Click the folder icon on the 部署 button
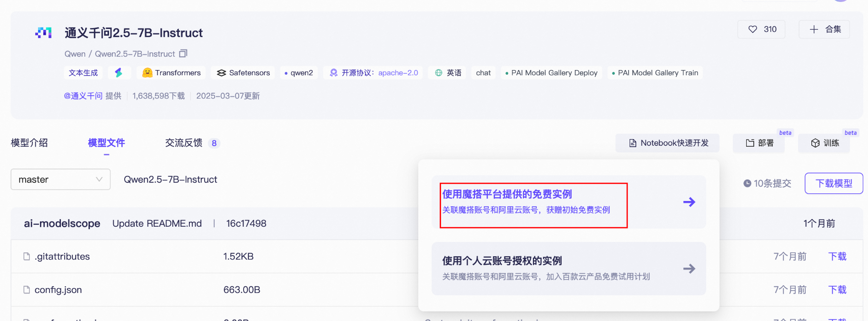Image resolution: width=868 pixels, height=321 pixels. [x=750, y=143]
